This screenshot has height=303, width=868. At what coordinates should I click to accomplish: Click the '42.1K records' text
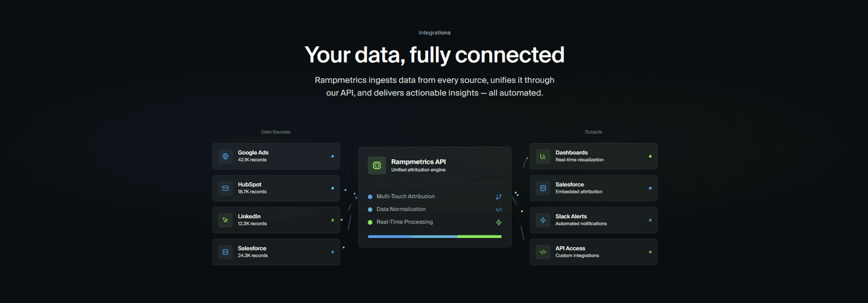252,160
